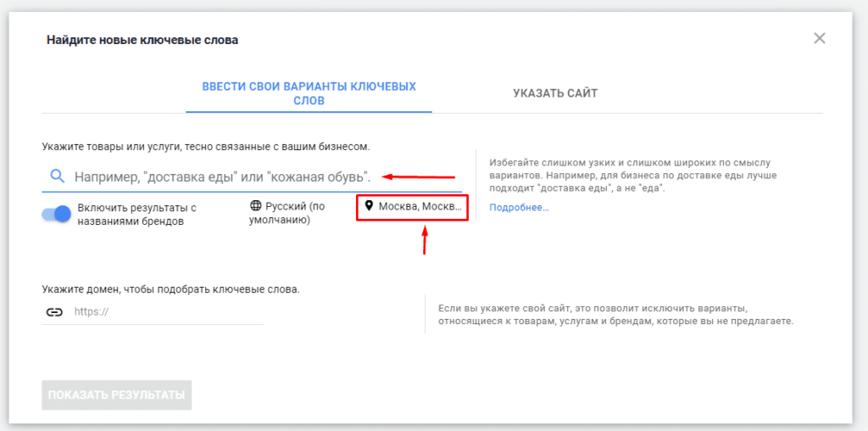Click the 'Найдите новые ключевые слова' heading
Image resolution: width=868 pixels, height=431 pixels.
[142, 40]
